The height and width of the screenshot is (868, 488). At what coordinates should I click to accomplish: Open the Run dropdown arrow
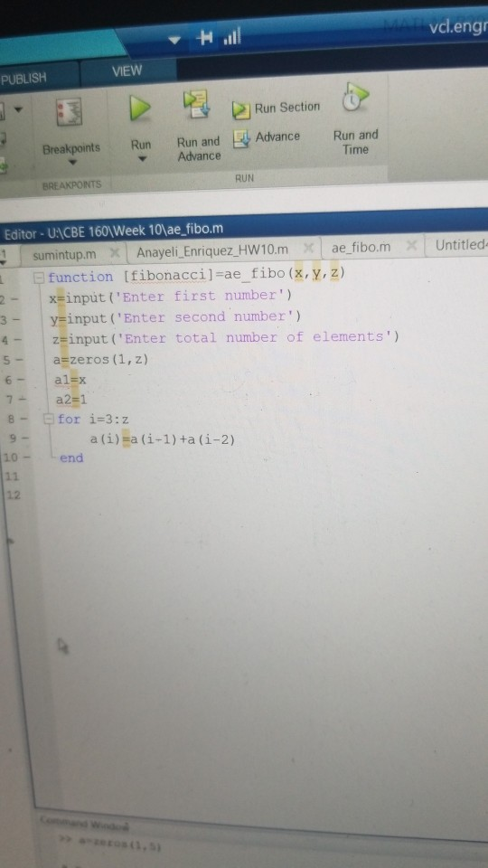click(x=141, y=159)
